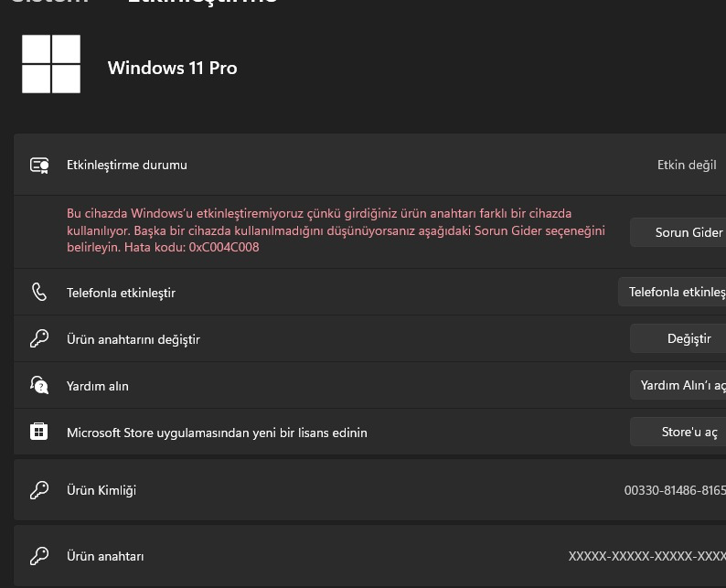Click the Etkinleştirme page heading
The height and width of the screenshot is (588, 726).
click(x=202, y=2)
